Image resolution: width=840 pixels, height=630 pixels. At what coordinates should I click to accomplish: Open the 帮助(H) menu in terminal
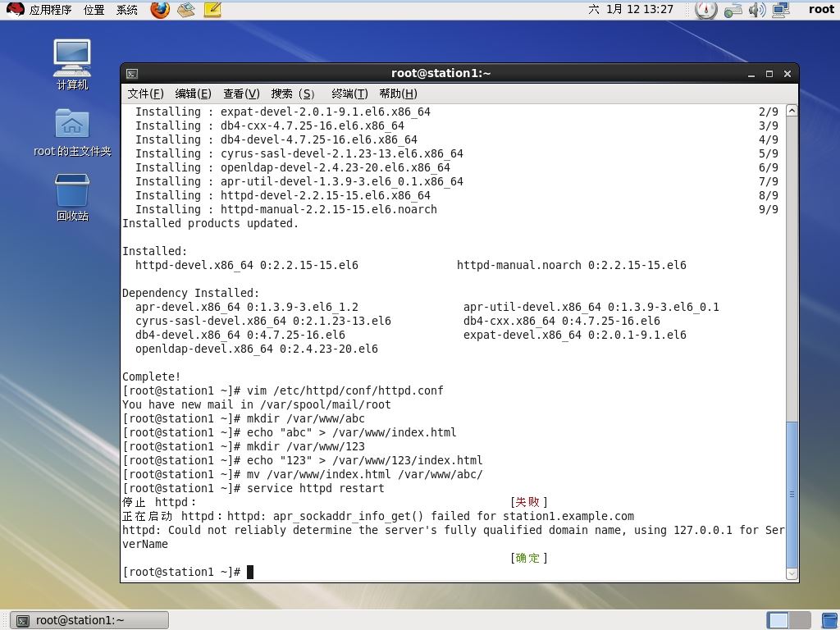398,94
